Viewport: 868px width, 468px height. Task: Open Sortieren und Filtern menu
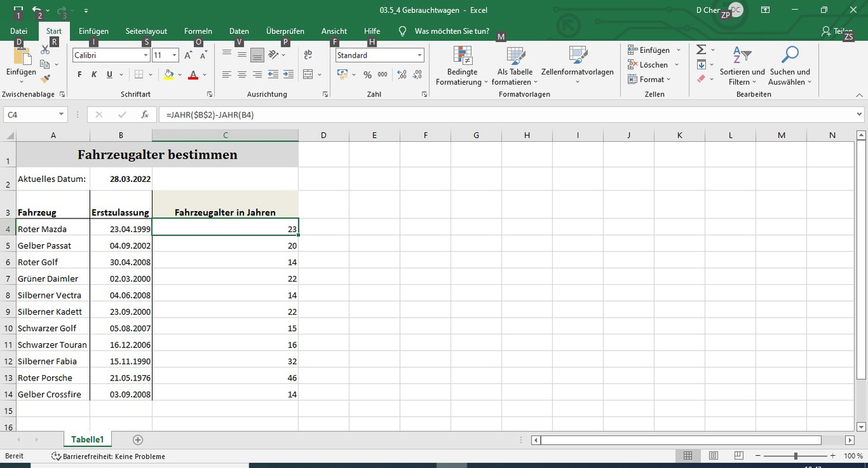pyautogui.click(x=742, y=66)
